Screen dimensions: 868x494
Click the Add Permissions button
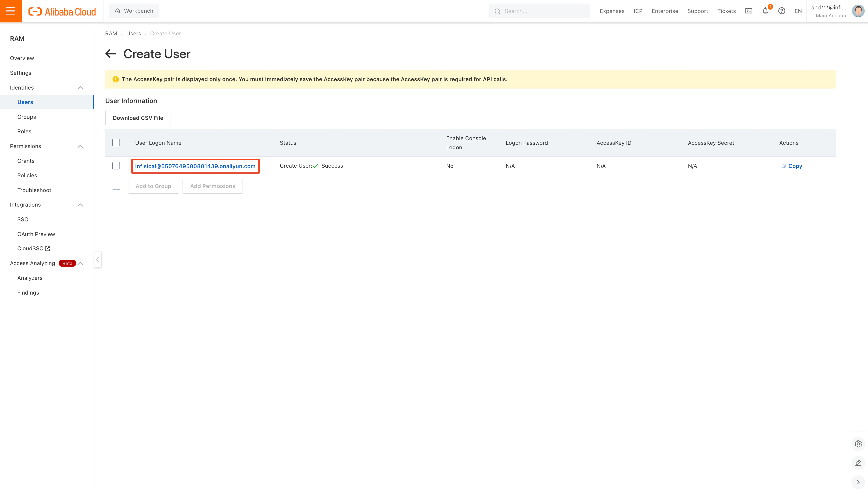click(x=213, y=186)
